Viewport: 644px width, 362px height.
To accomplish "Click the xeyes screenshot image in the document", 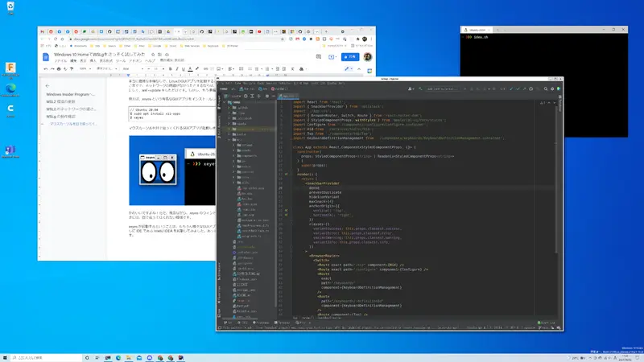I will tap(172, 171).
